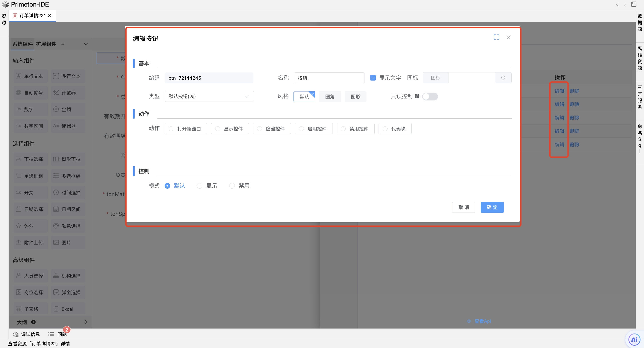Click the read-only control info icon
This screenshot has height=348, width=644.
(x=417, y=96)
